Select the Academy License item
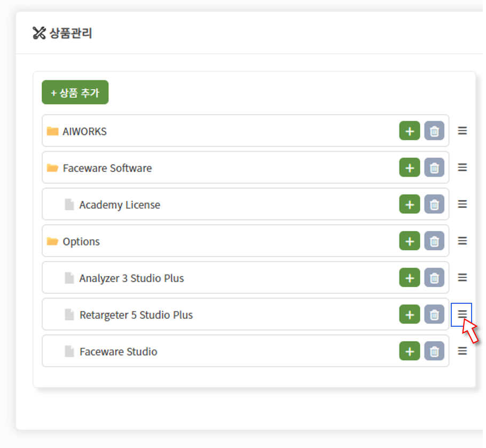 point(120,205)
